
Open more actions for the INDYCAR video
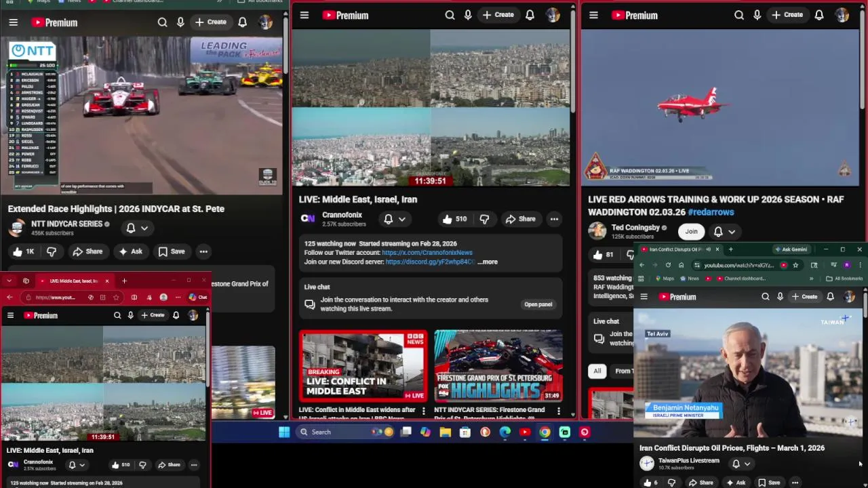[x=203, y=251]
